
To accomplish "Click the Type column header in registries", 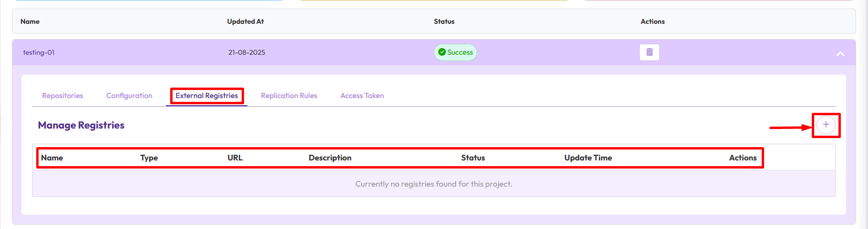I will pos(149,158).
